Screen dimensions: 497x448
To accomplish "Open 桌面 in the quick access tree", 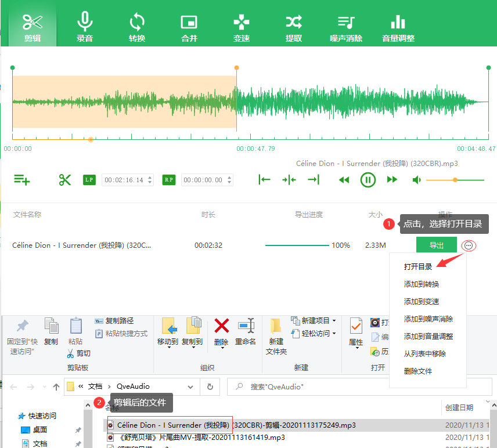I will pyautogui.click(x=40, y=429).
